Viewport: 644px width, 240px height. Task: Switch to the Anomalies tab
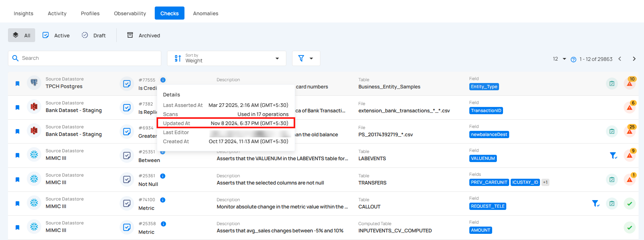[x=205, y=13]
